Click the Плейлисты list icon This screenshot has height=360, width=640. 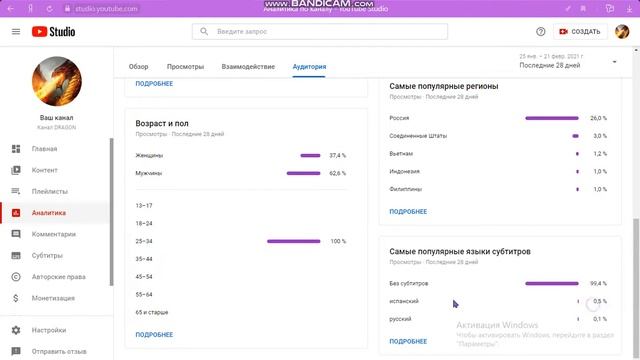click(x=16, y=191)
